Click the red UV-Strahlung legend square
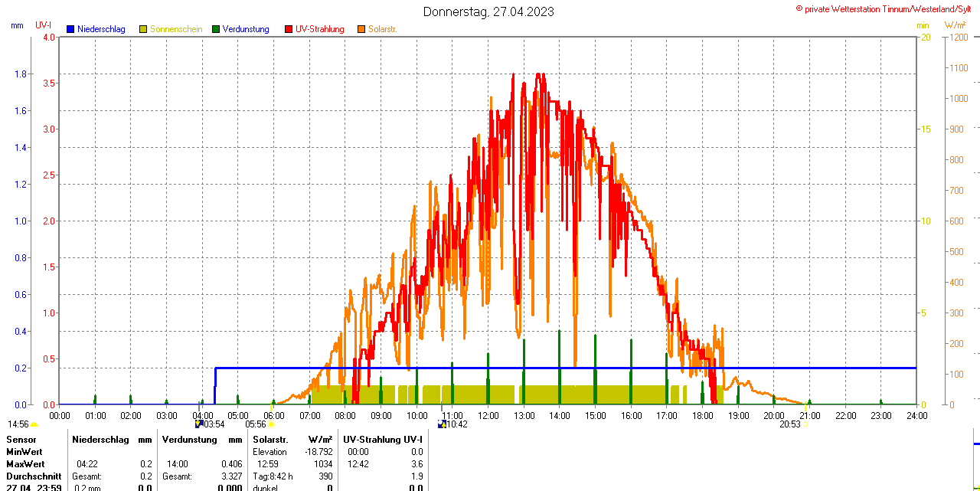Viewport: 980px width, 491px height. tap(289, 29)
